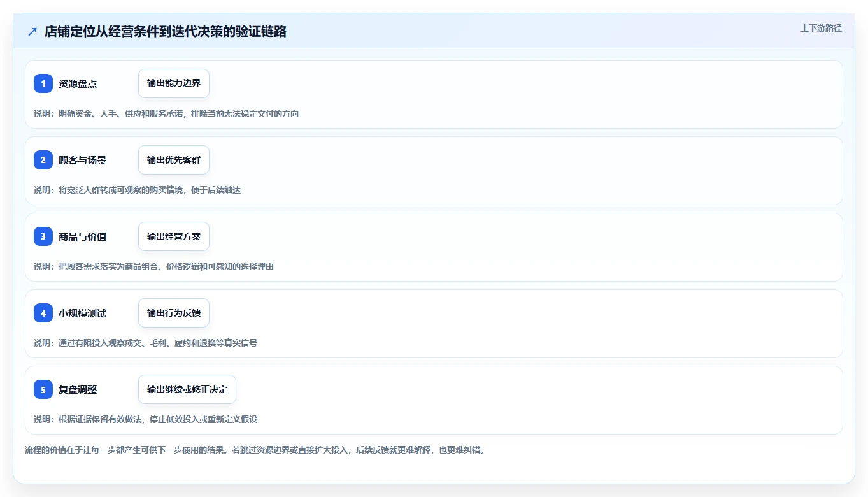Click the step title 复盘调整
The image size is (868, 497).
click(x=78, y=389)
